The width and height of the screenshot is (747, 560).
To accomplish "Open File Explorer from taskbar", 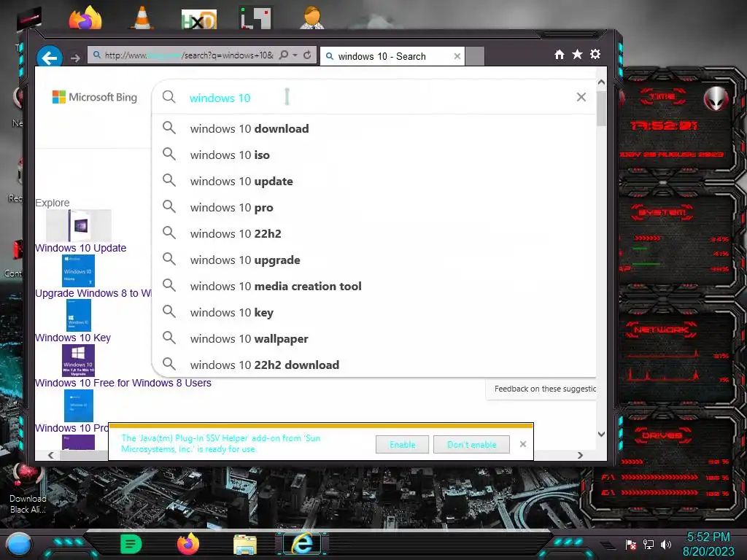I will pos(245,544).
